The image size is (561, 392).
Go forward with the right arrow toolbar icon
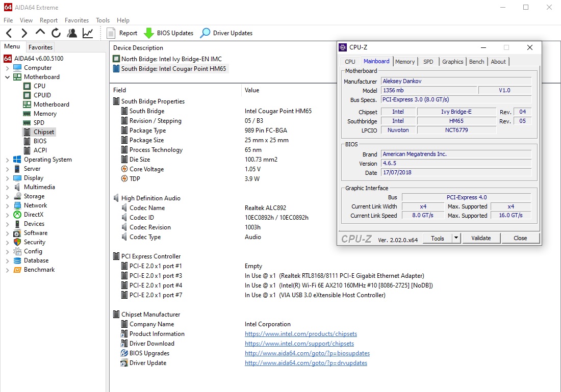pos(24,33)
